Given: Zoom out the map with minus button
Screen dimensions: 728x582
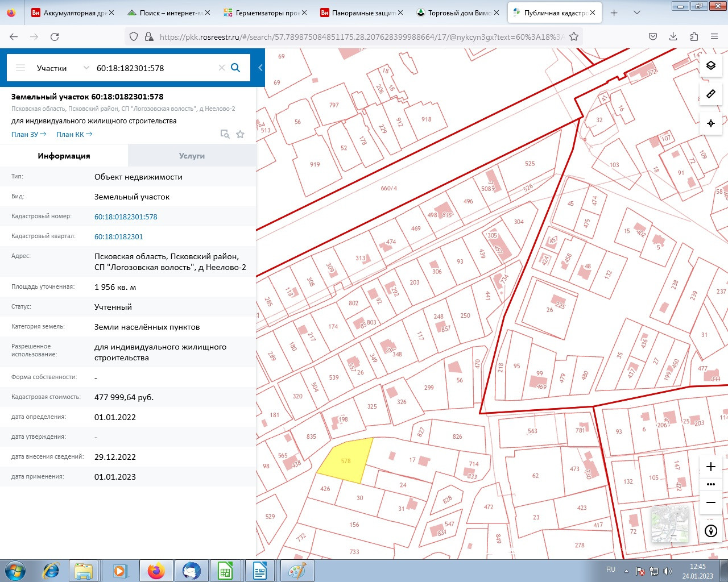Looking at the screenshot, I should click(x=710, y=502).
